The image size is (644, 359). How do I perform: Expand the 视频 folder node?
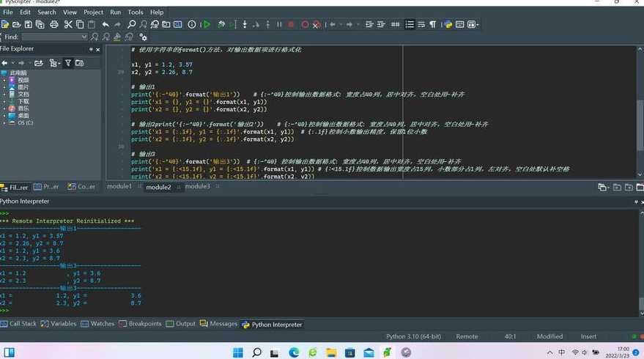point(4,80)
